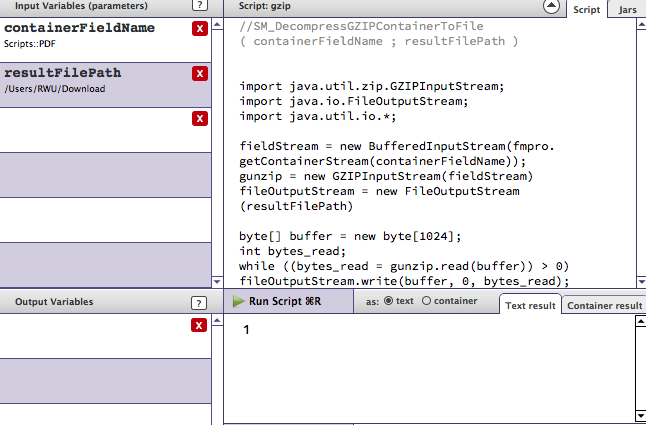646x425 pixels.
Task: Click the script editor scroll down arrow
Action: pyautogui.click(x=641, y=282)
